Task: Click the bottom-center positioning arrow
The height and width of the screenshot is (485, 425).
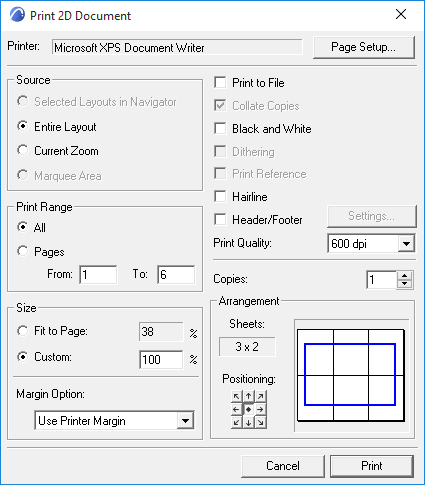Action: point(248,422)
